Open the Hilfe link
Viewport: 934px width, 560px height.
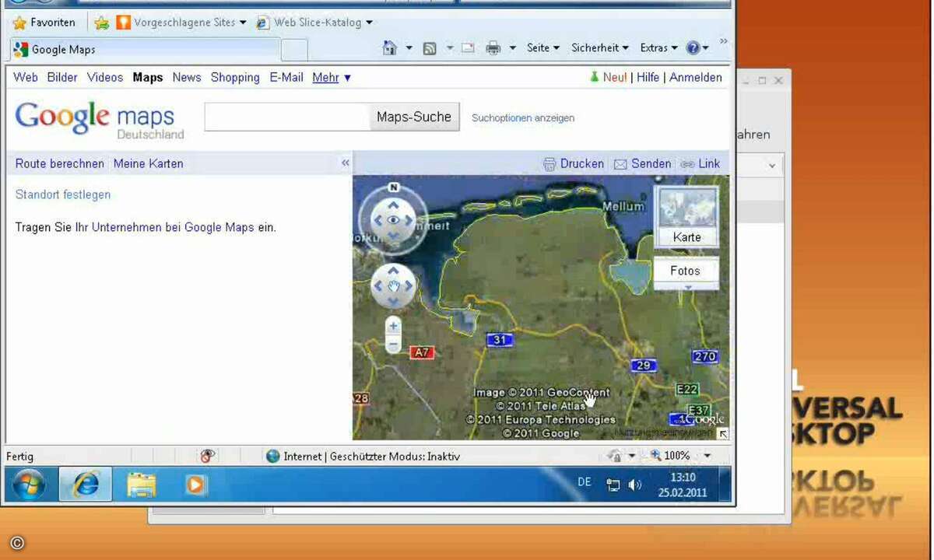[648, 78]
